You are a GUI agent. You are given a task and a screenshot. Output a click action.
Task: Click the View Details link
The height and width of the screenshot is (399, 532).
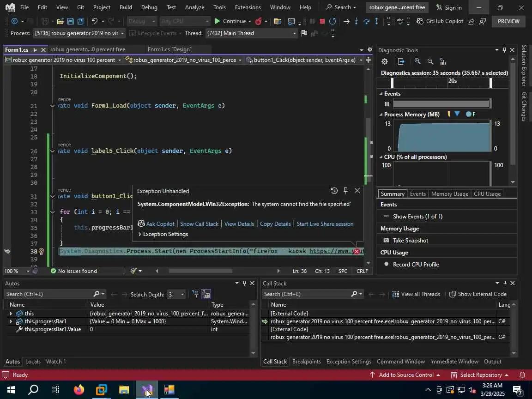pos(239,224)
